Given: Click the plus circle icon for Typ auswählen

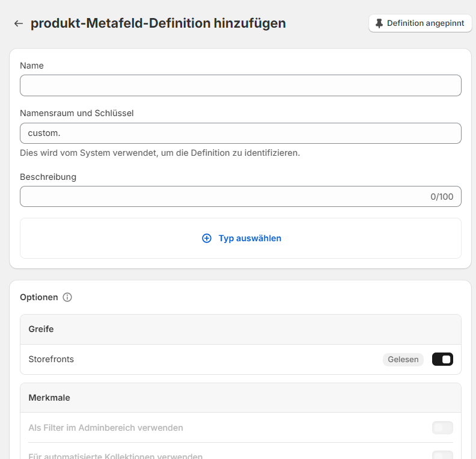Looking at the screenshot, I should point(207,238).
